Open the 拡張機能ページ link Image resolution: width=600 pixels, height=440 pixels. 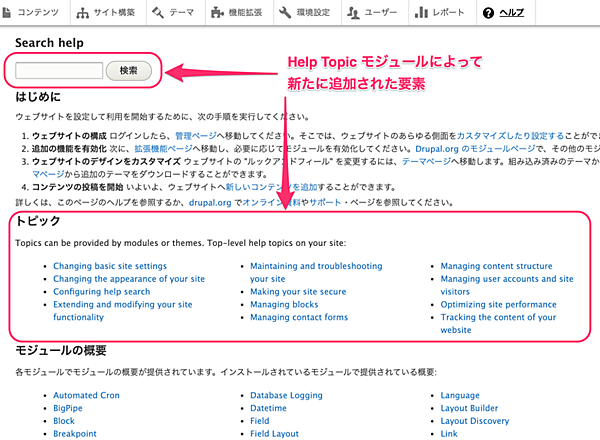(163, 148)
